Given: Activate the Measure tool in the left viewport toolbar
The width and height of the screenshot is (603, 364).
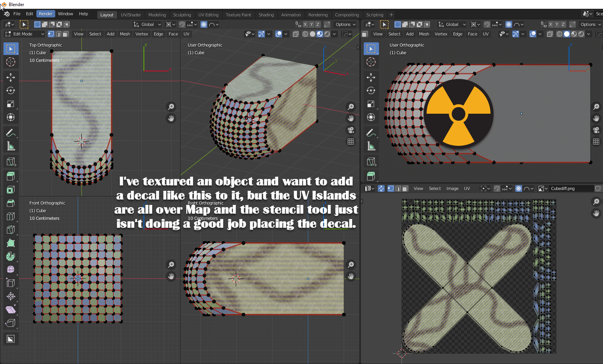Looking at the screenshot, I should click(11, 147).
